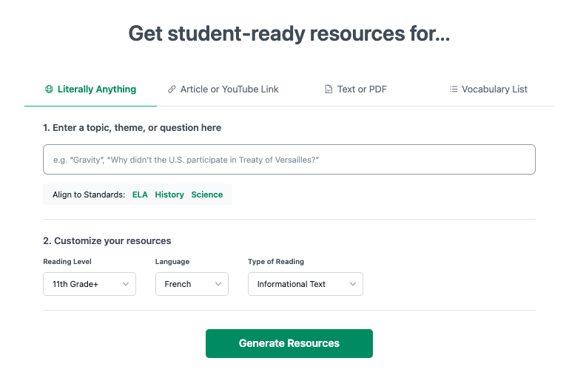586x392 pixels.
Task: Click the list icon beside Vocabulary List
Action: pyautogui.click(x=454, y=89)
